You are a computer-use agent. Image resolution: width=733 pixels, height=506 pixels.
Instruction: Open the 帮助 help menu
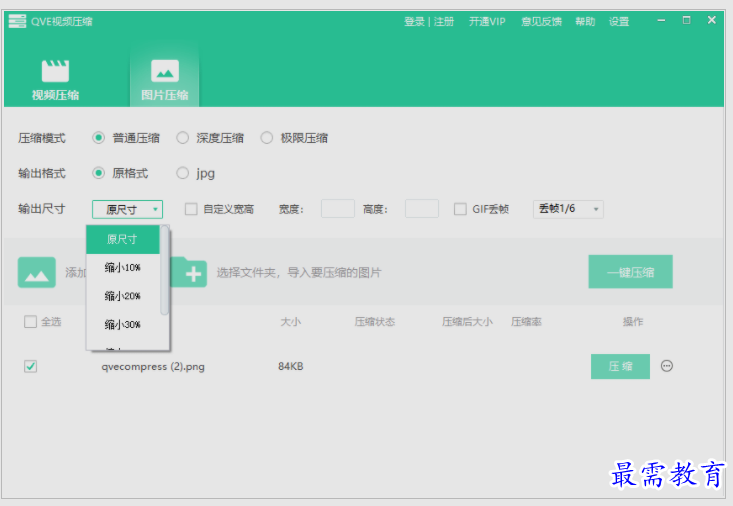coord(585,21)
